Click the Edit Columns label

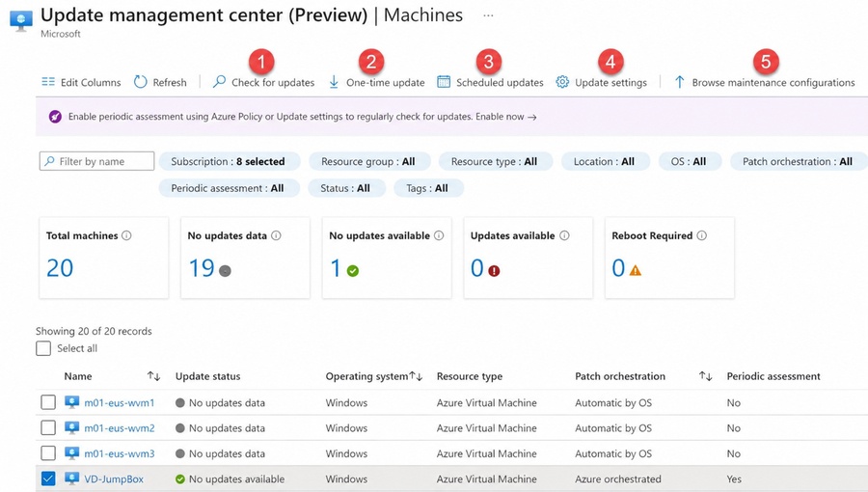[x=91, y=82]
